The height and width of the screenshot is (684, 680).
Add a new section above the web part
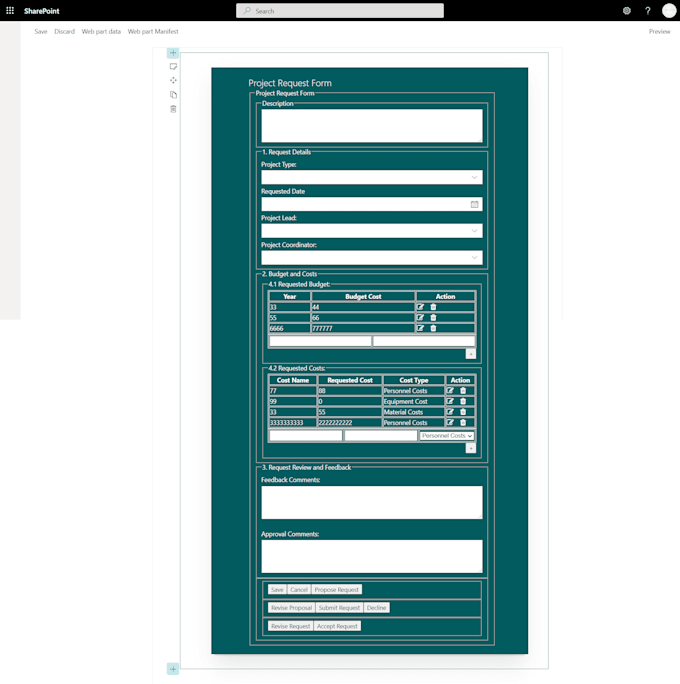[173, 53]
